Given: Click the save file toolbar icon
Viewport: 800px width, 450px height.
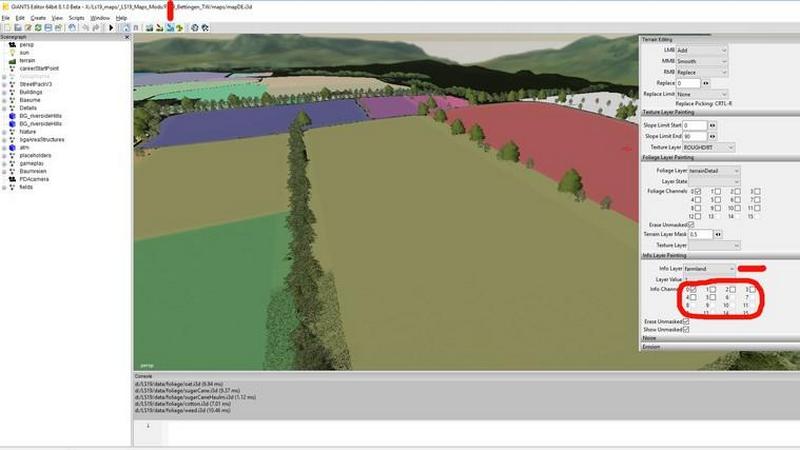Looking at the screenshot, I should pyautogui.click(x=27, y=27).
